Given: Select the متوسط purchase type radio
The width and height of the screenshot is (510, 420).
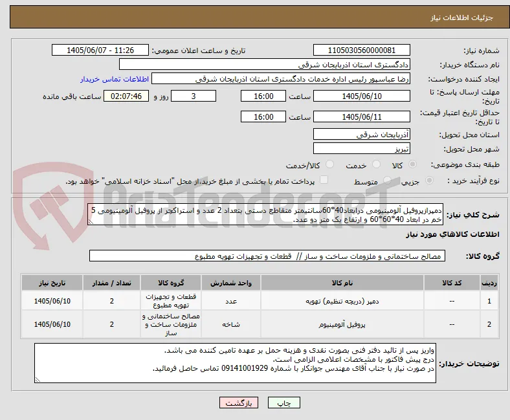Looking at the screenshot, I should [x=387, y=181].
